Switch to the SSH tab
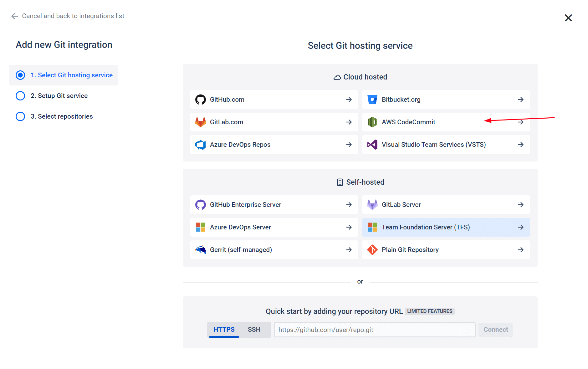588x369 pixels. pos(254,330)
